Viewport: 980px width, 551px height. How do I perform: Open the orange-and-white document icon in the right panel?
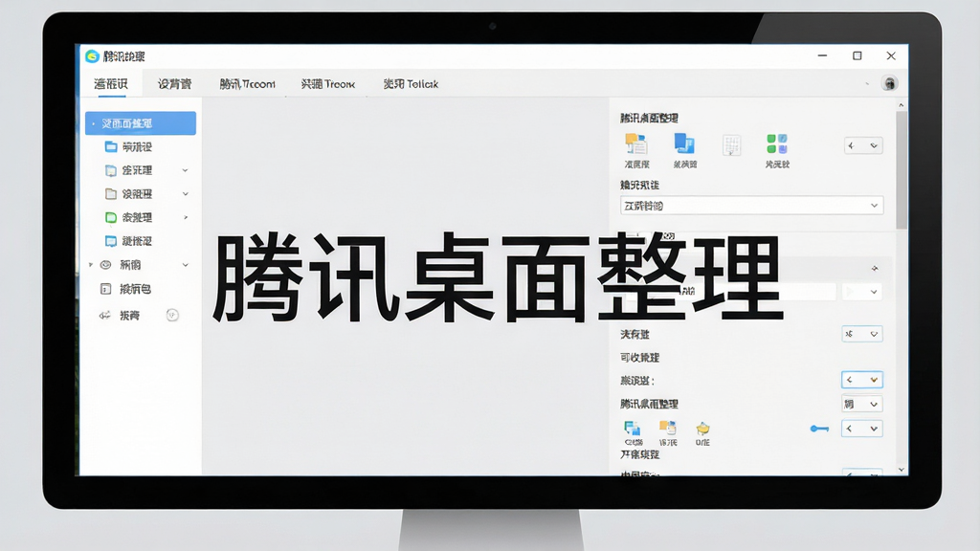tap(636, 144)
